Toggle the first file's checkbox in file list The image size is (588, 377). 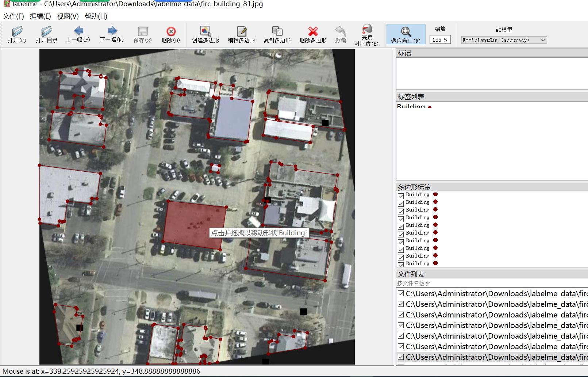tap(401, 294)
